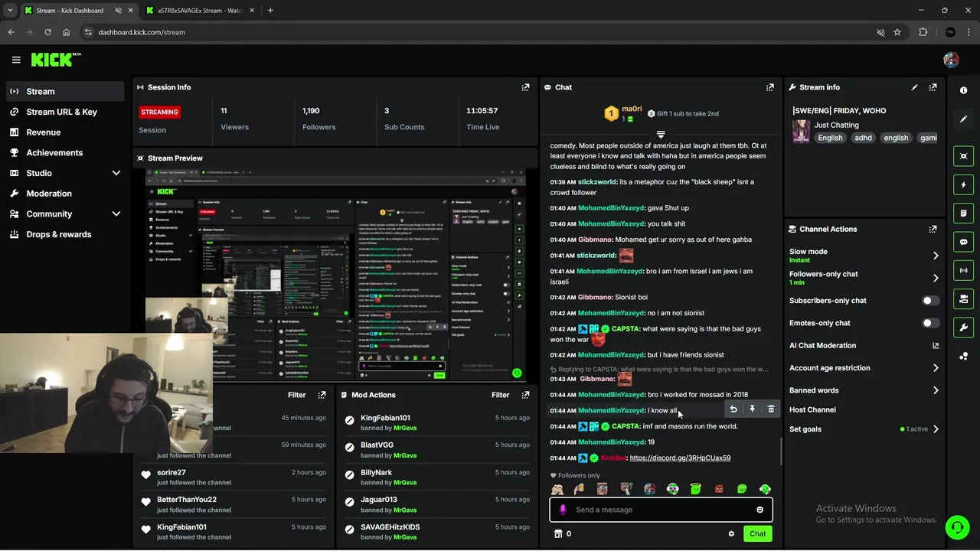
Task: Click the pencil icon in right sidebar
Action: tap(963, 119)
